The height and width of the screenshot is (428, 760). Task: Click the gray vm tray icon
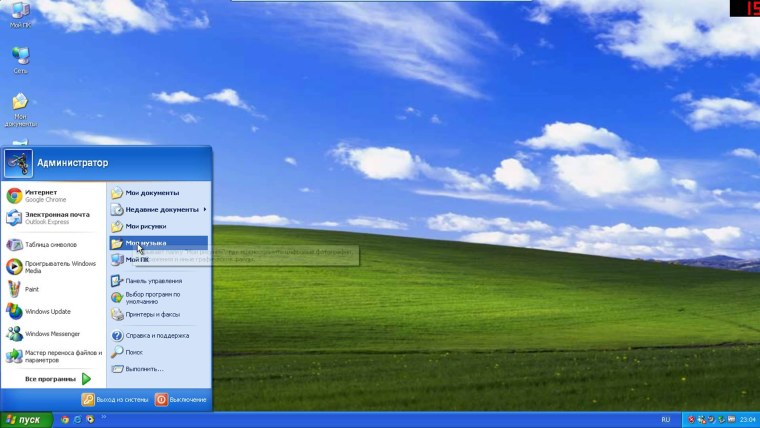(731, 419)
